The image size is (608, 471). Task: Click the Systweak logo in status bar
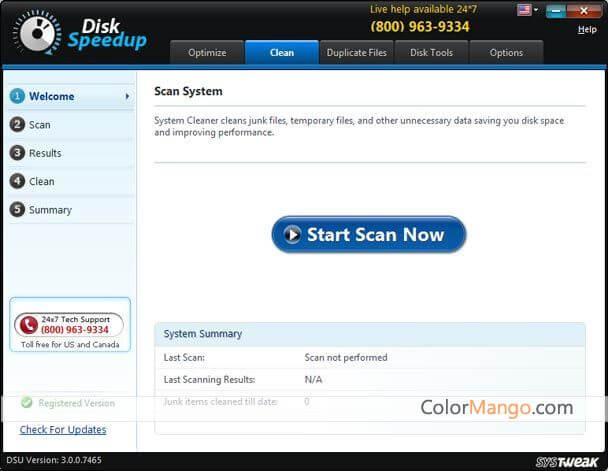coord(567,461)
